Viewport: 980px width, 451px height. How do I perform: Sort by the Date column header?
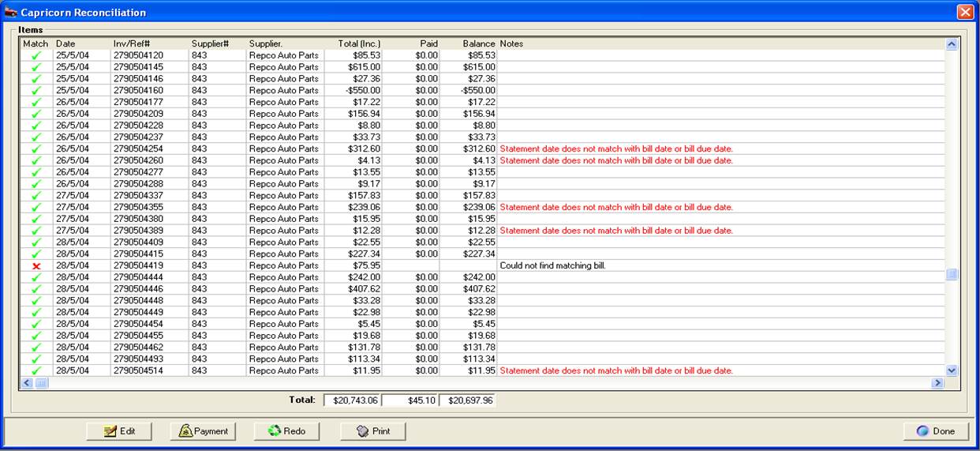pyautogui.click(x=66, y=43)
